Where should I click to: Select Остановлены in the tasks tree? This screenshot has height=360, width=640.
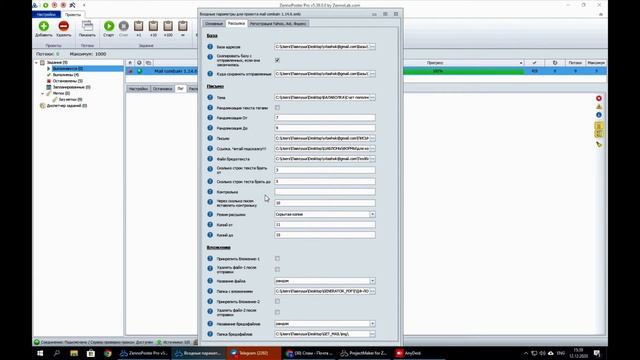(x=67, y=81)
